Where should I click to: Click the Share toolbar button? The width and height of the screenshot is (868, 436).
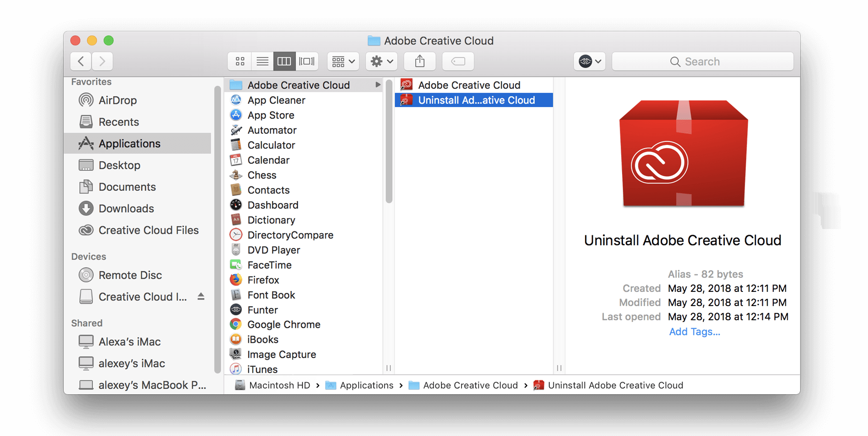420,61
